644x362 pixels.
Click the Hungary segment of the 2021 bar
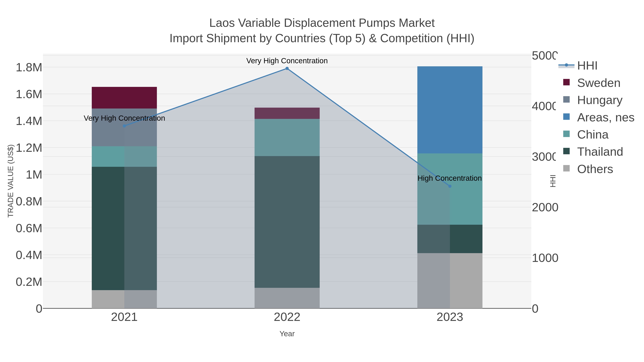124,127
